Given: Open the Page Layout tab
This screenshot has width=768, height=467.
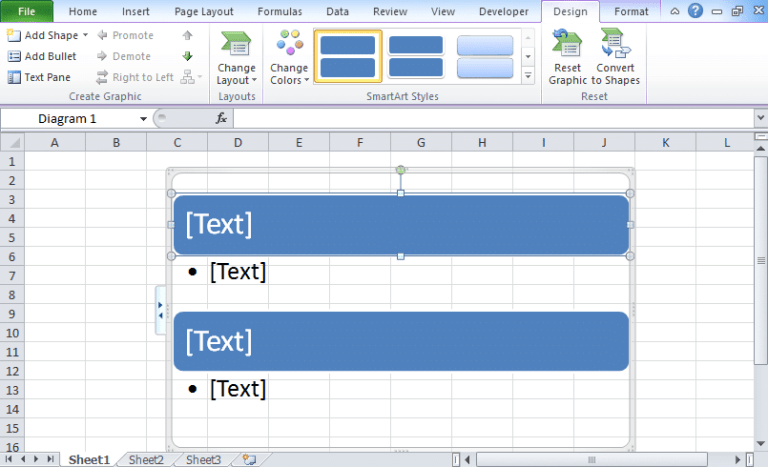Looking at the screenshot, I should point(204,11).
